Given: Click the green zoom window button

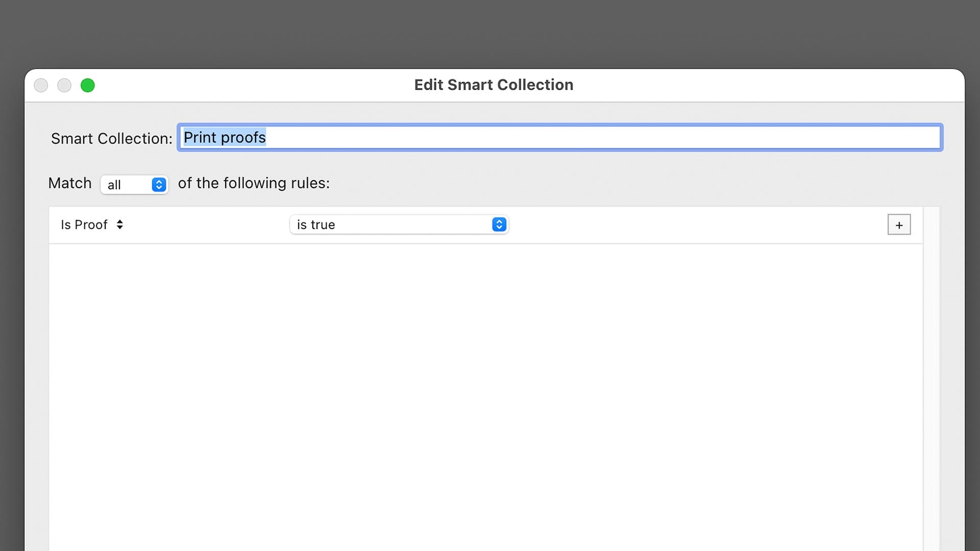Looking at the screenshot, I should [x=88, y=85].
